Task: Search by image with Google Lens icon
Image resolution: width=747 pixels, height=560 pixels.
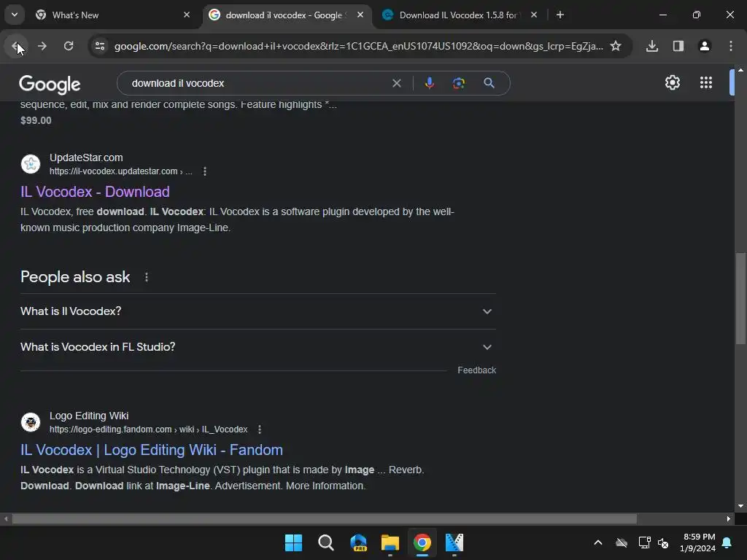Action: 459,83
